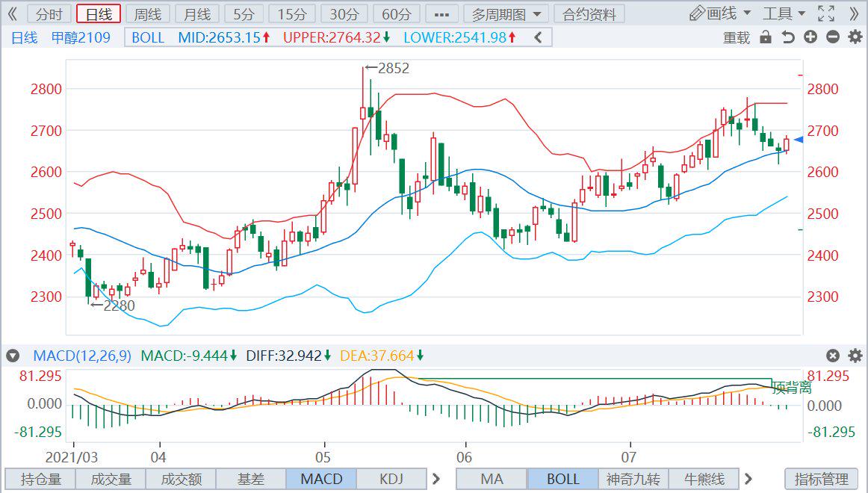This screenshot has width=868, height=493.
Task: Open BOLL settings gear icon
Action: pos(855,37)
